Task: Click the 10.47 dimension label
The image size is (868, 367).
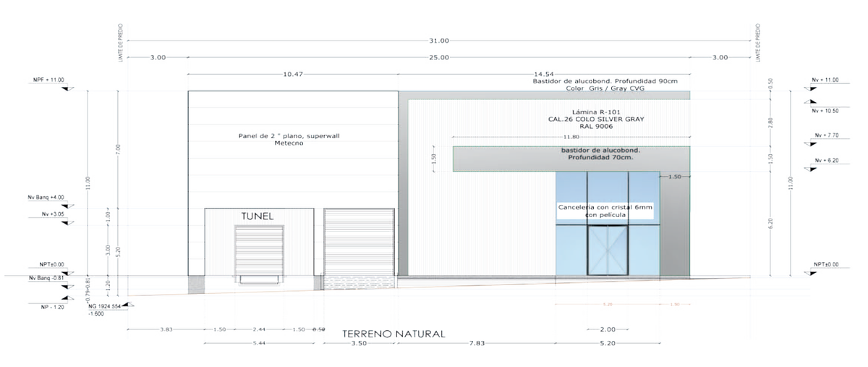Action: 293,74
